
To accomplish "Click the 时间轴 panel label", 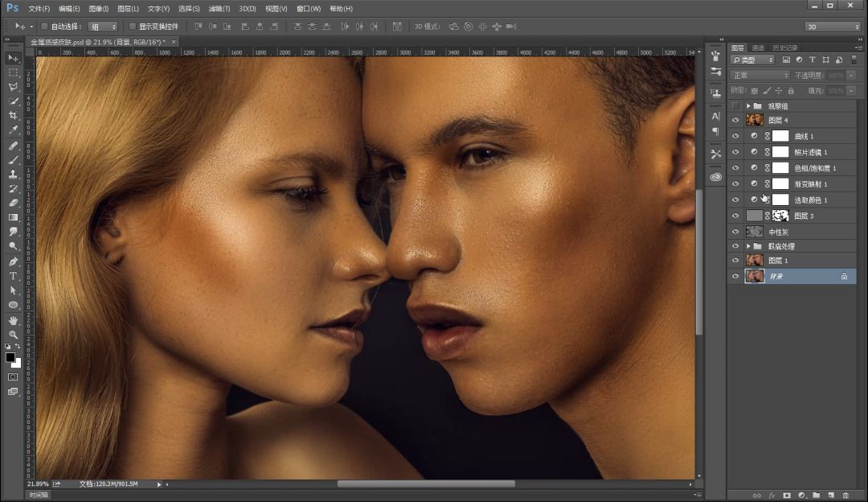I will (39, 496).
